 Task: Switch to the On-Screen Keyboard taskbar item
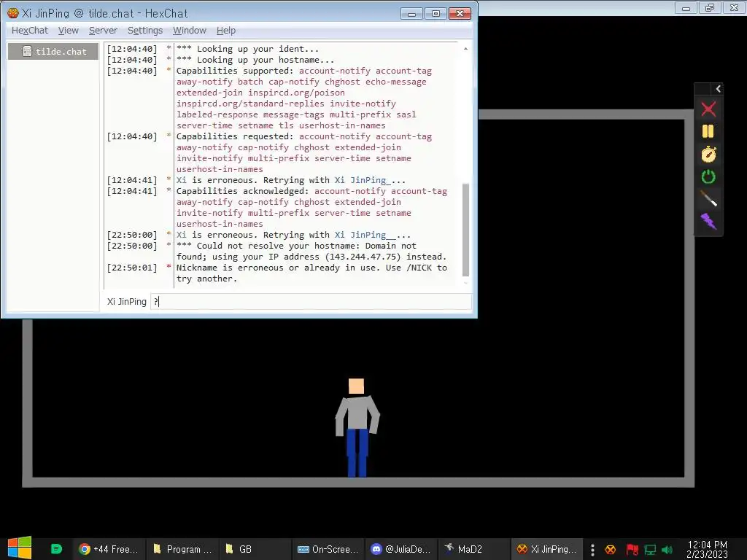[x=328, y=549]
